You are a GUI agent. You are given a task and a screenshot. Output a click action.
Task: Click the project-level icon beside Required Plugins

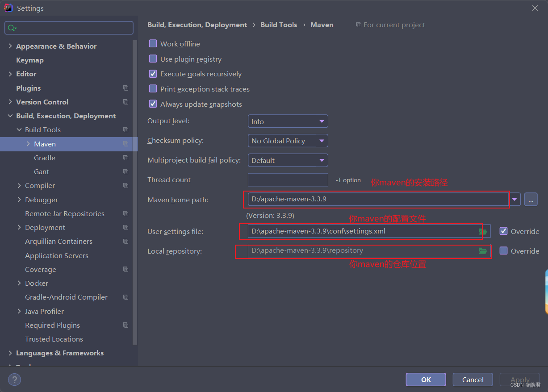pos(125,325)
